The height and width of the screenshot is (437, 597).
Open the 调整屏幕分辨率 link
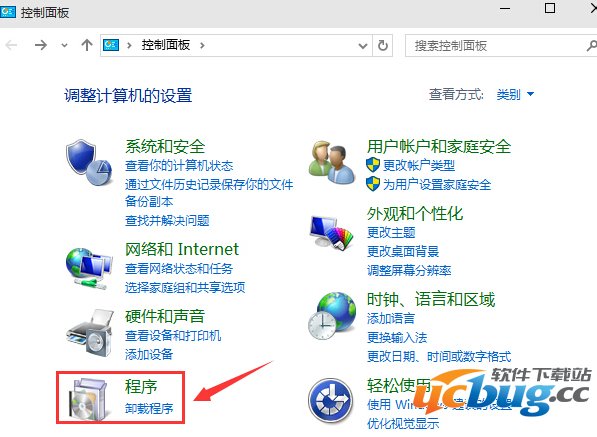click(x=409, y=270)
